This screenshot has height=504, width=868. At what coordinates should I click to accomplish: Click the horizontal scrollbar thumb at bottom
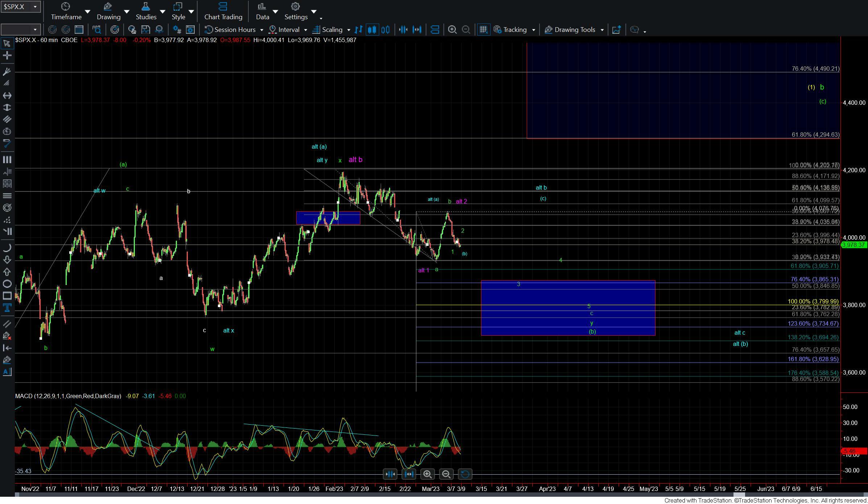[x=739, y=495]
